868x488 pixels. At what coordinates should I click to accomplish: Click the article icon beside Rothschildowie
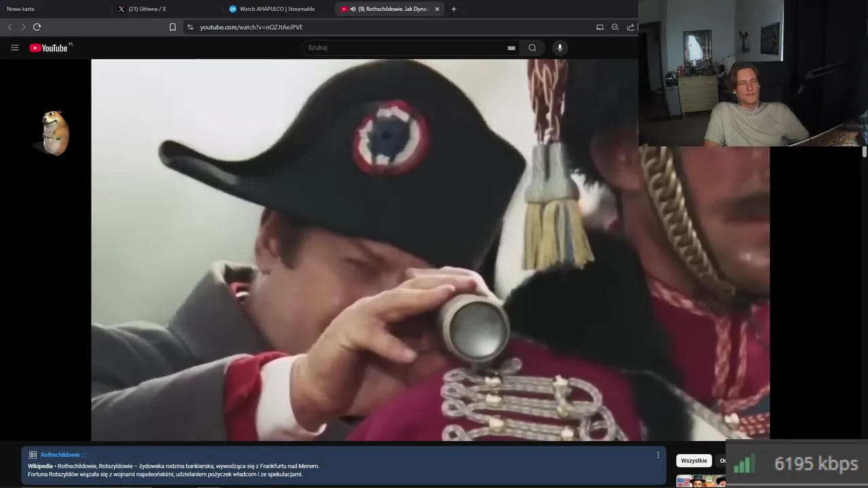pyautogui.click(x=33, y=455)
